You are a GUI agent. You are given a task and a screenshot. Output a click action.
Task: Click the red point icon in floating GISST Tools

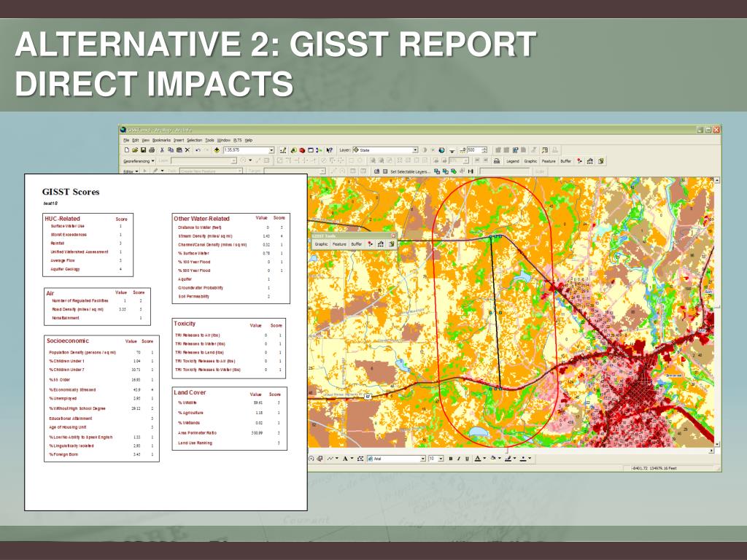[x=370, y=244]
